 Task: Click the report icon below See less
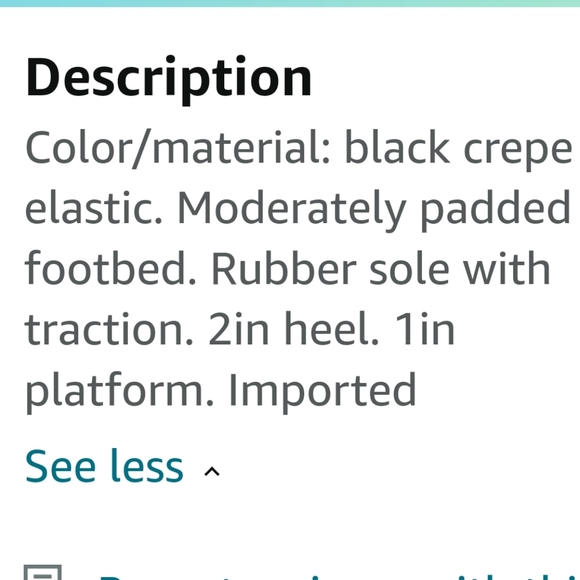coord(43,572)
